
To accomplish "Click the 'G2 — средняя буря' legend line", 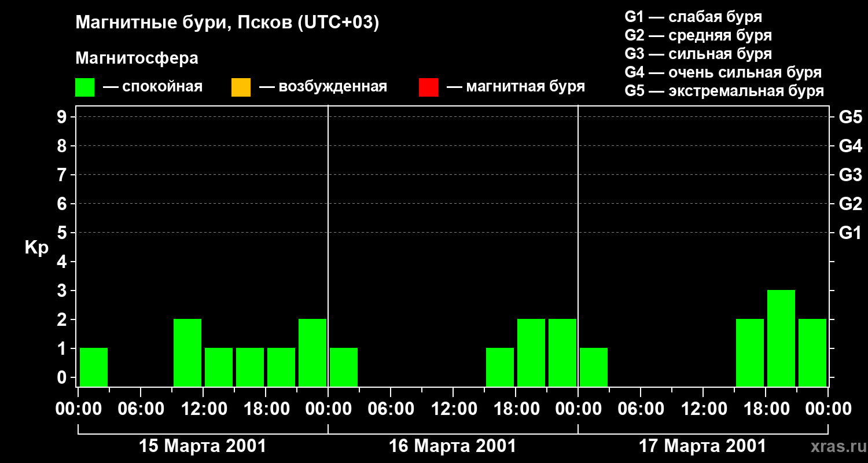I will tap(698, 35).
